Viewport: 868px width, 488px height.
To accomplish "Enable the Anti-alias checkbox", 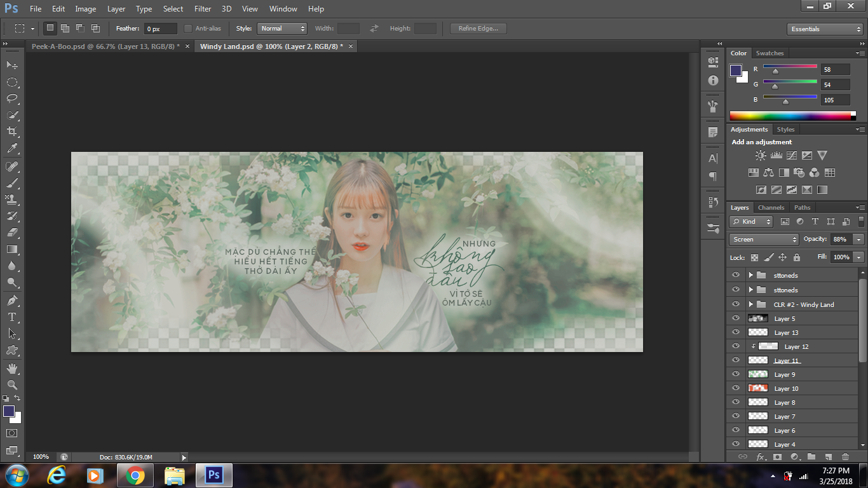I will tap(188, 29).
